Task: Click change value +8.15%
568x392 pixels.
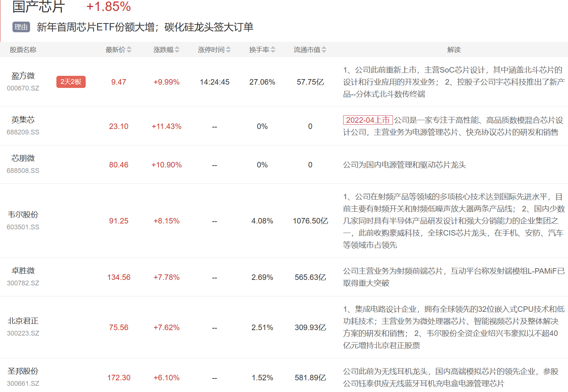Action: pyautogui.click(x=167, y=221)
